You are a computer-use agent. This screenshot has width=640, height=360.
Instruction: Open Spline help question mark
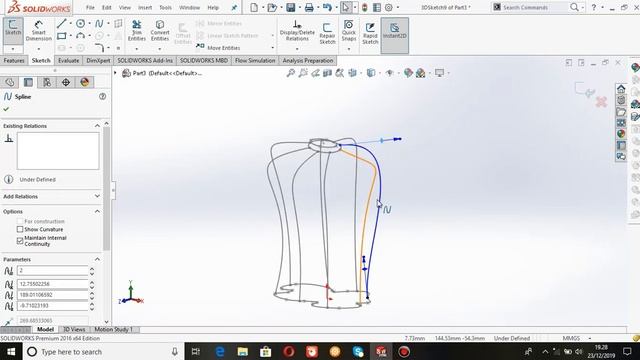102,96
